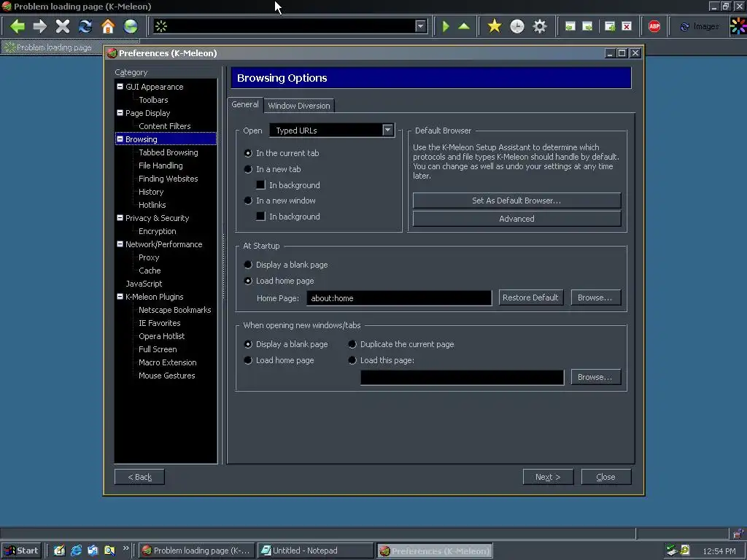Open History with the clock icon
This screenshot has width=747, height=560.
tap(517, 26)
